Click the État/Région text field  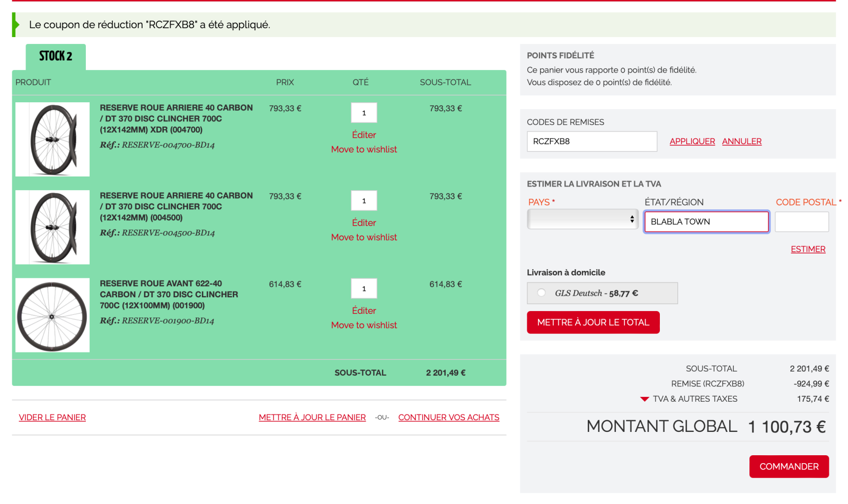click(x=706, y=222)
